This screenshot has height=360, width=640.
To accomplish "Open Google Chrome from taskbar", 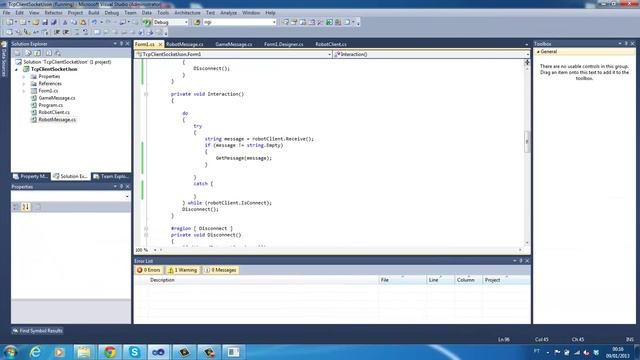I will (x=109, y=352).
